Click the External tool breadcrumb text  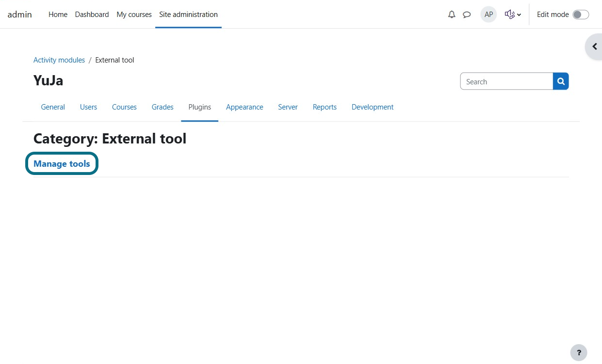pos(114,60)
